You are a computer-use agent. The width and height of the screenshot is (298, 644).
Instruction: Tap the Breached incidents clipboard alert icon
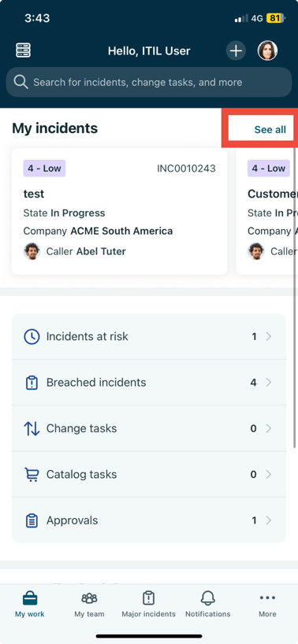[x=32, y=383]
